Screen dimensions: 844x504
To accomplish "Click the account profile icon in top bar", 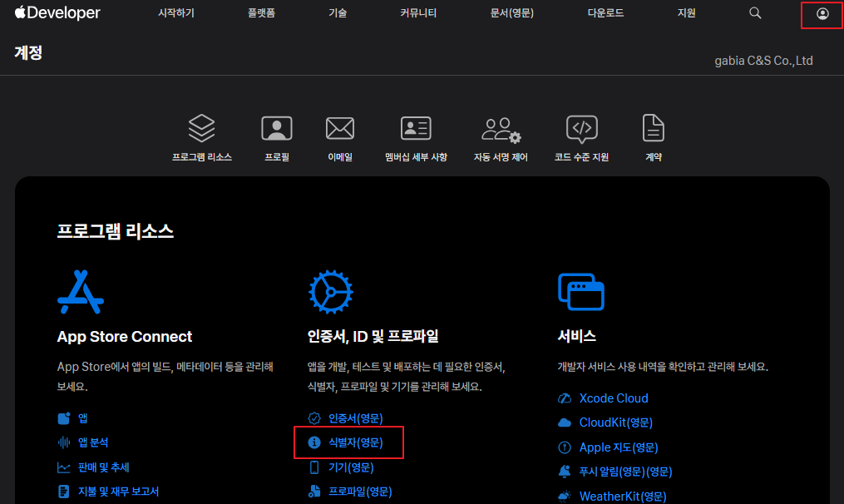I will [822, 13].
